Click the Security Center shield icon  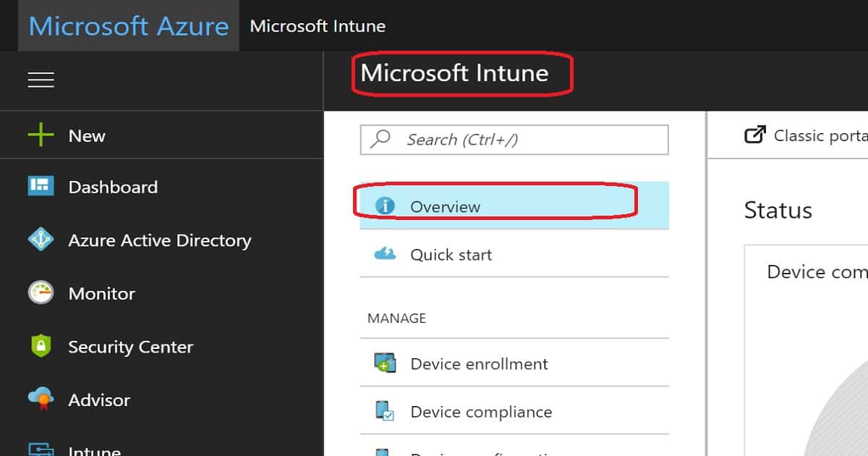[41, 346]
